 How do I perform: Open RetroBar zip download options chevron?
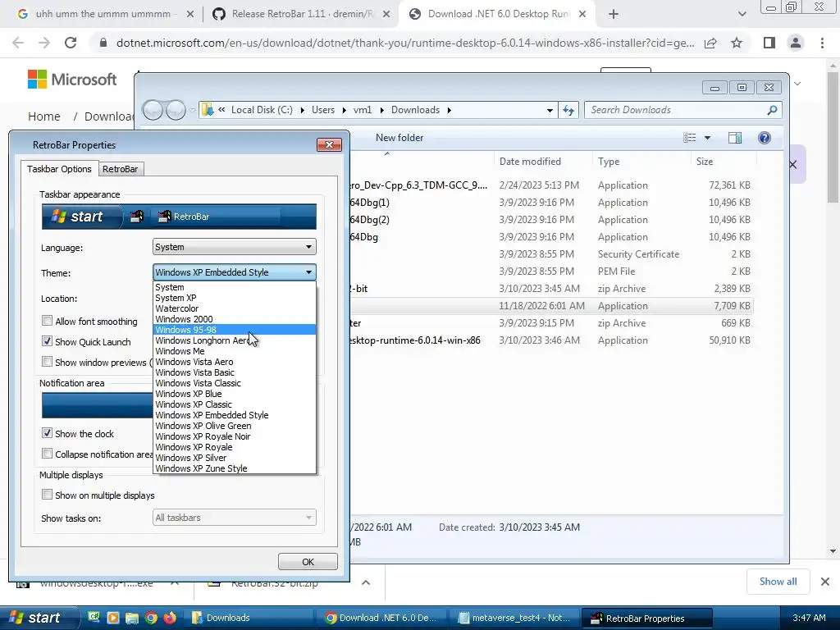click(x=365, y=582)
